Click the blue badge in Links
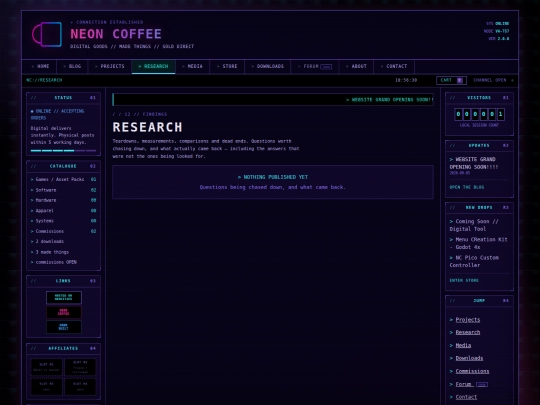Screen dimensions: 540x405 (x=64, y=327)
